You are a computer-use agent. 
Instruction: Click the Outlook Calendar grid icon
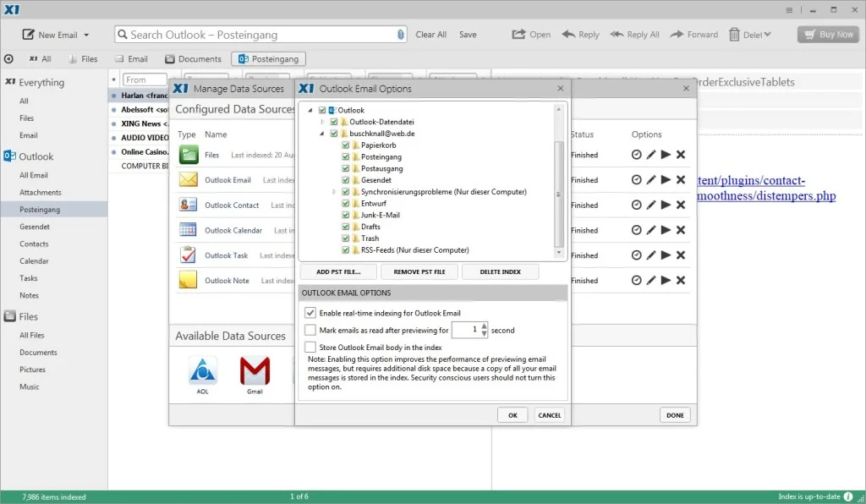click(x=189, y=230)
